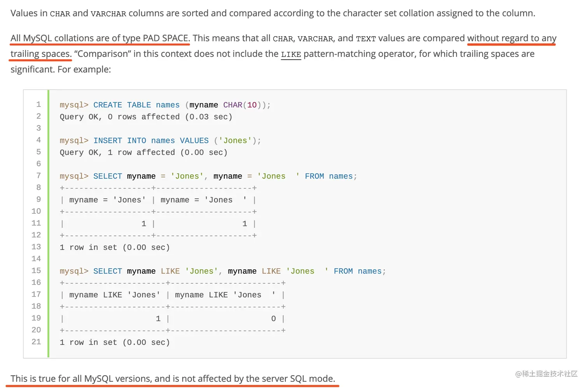Click the CREATE TABLE keywords in the code

122,105
